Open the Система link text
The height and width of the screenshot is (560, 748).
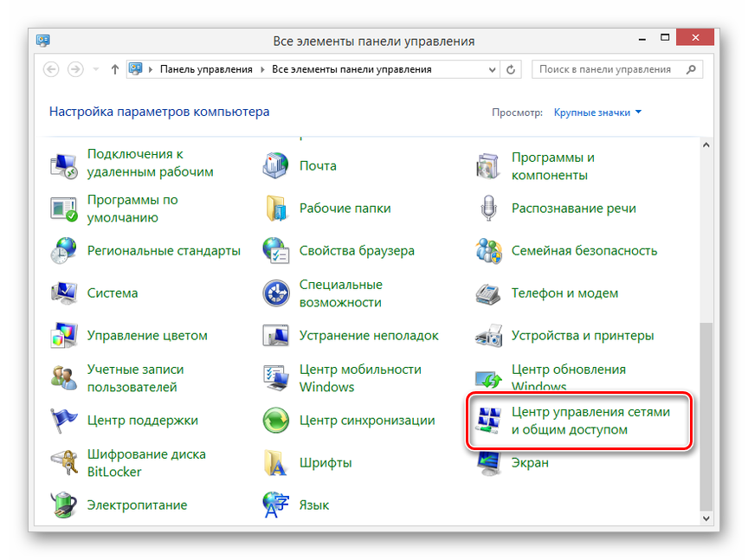coord(113,293)
